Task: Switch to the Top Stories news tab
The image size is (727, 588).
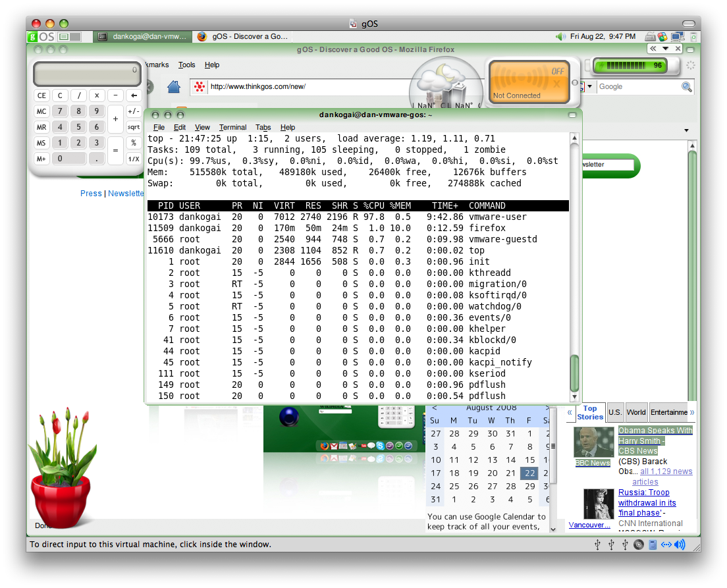Action: 590,412
